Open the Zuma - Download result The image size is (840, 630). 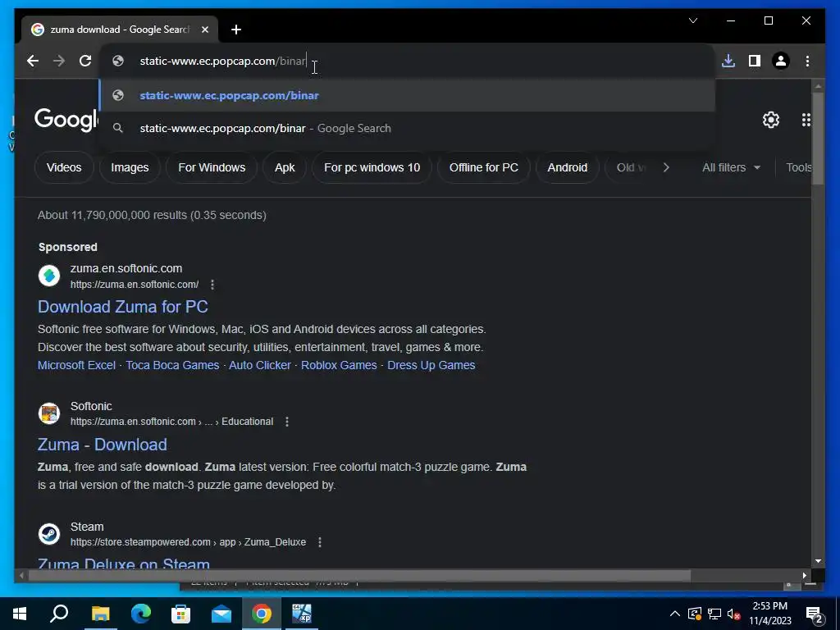coord(103,445)
